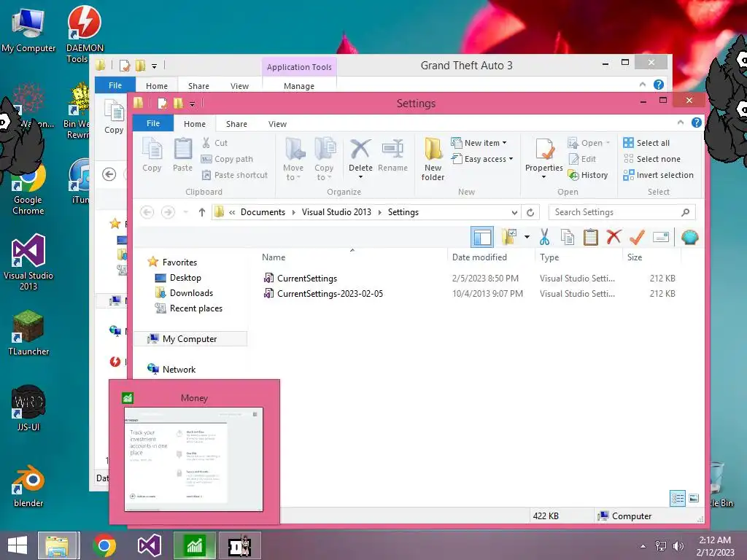The width and height of the screenshot is (747, 560).
Task: Open folder options toolbar dropdown arrow
Action: pos(527,237)
